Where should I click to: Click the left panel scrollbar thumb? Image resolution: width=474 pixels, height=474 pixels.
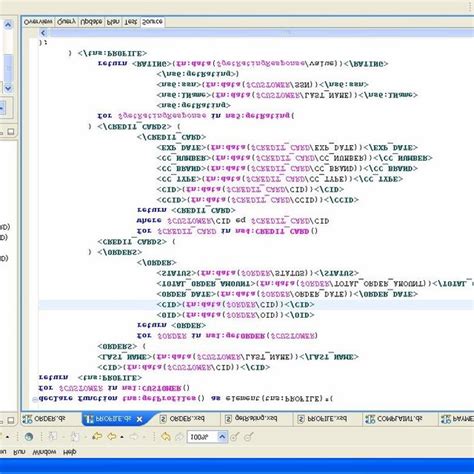[8, 68]
